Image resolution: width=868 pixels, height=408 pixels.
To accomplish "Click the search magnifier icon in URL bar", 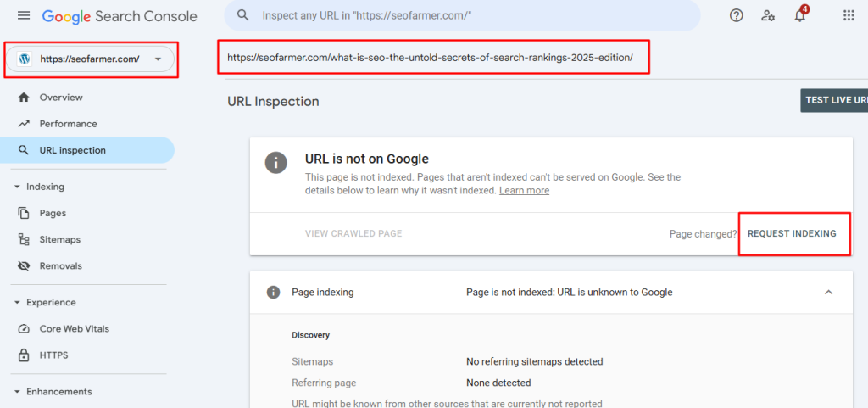I will click(x=243, y=15).
